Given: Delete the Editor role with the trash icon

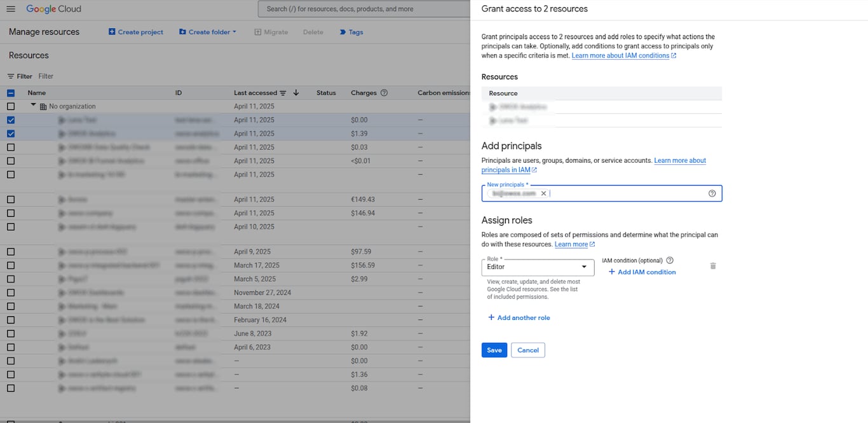Looking at the screenshot, I should [x=713, y=266].
